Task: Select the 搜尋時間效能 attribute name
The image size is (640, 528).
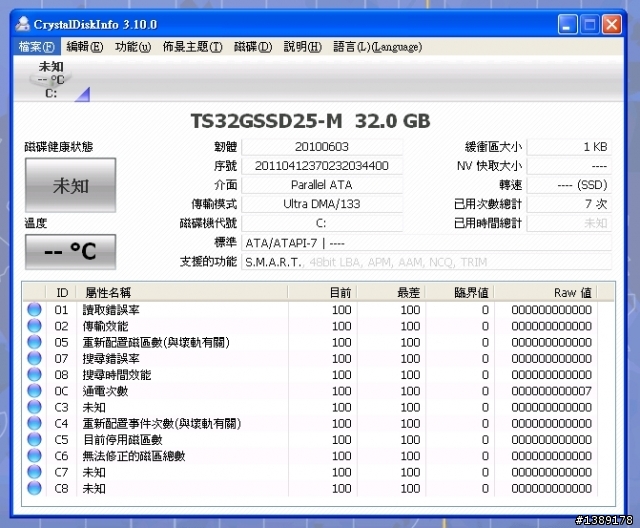Action: [x=117, y=375]
